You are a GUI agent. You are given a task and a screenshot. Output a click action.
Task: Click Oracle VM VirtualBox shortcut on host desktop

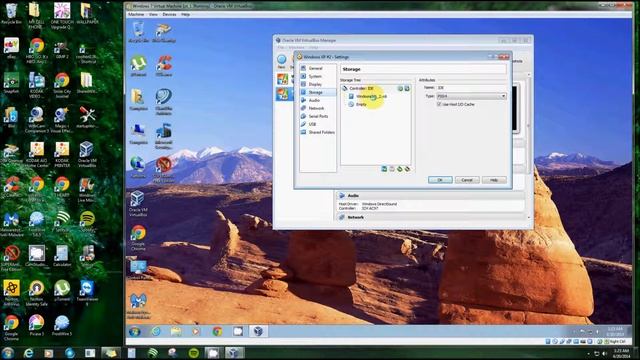click(x=86, y=155)
